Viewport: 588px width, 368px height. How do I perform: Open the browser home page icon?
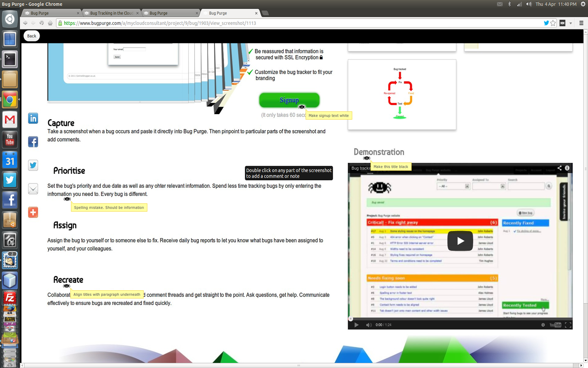click(x=50, y=23)
